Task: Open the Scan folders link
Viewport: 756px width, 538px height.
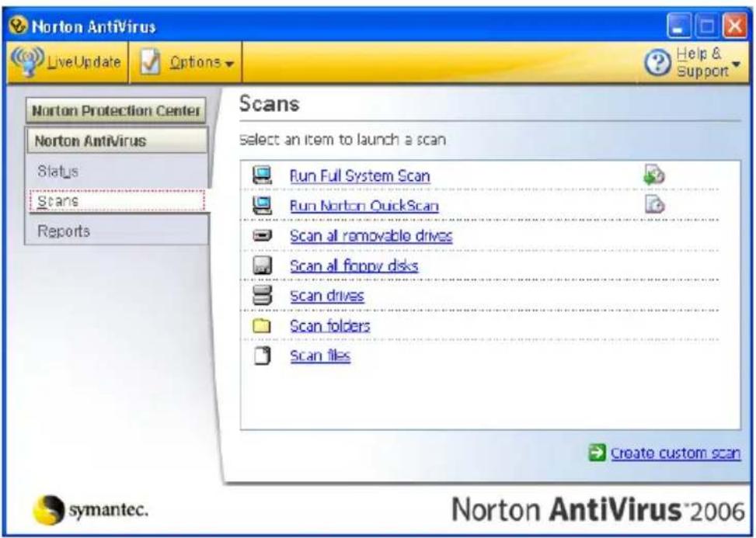Action: click(x=329, y=326)
